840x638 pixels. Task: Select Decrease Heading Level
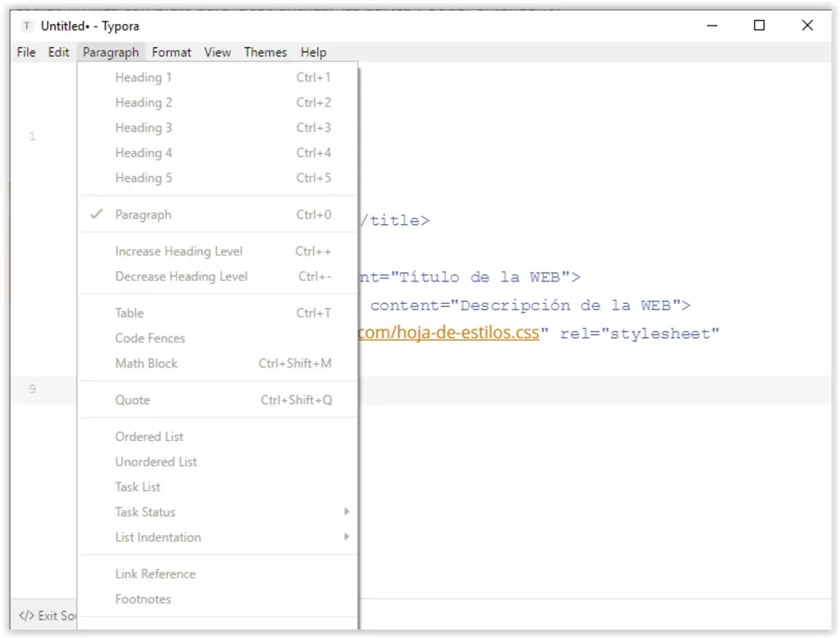click(x=179, y=276)
